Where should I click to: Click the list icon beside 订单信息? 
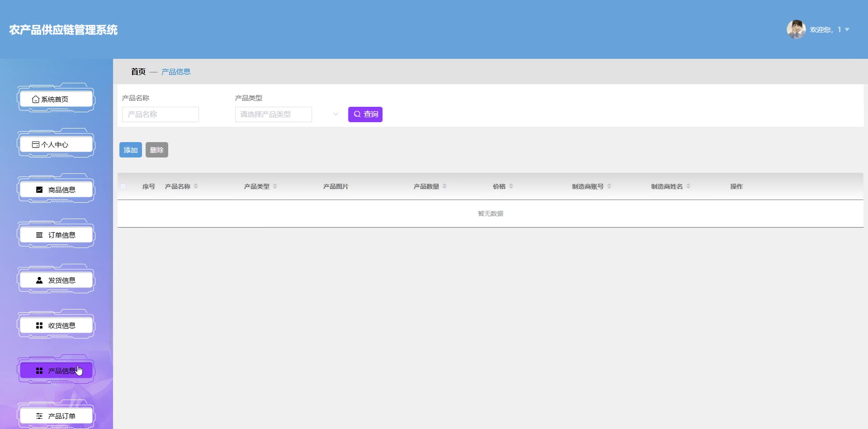[39, 235]
